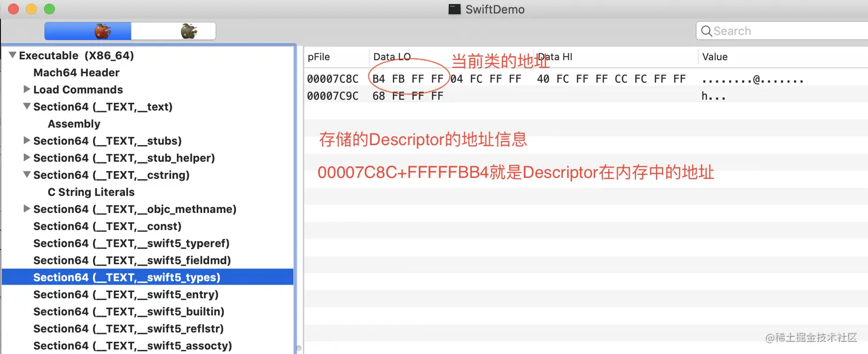Click the green zoom window button
Screen dimensions: 868x354
tap(49, 9)
